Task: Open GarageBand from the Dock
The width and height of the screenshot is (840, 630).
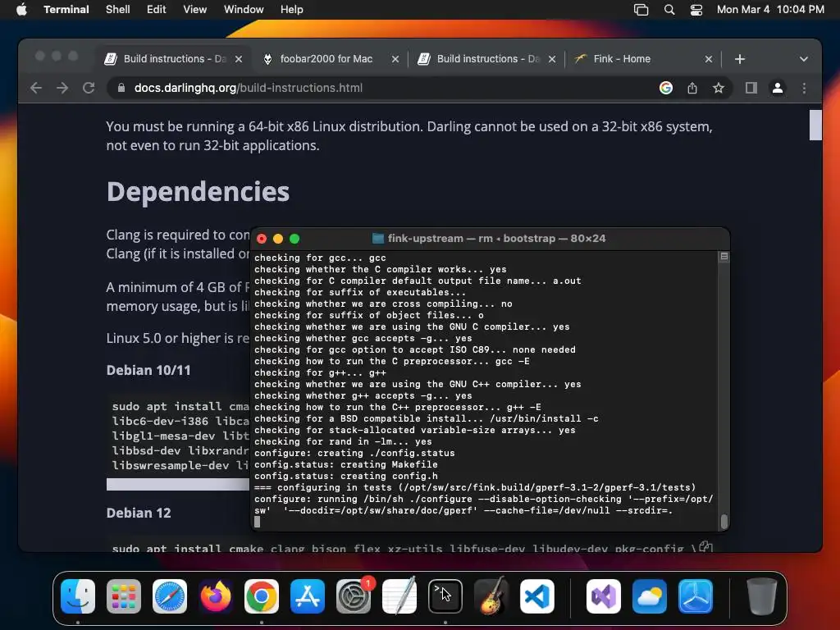Action: (491, 596)
